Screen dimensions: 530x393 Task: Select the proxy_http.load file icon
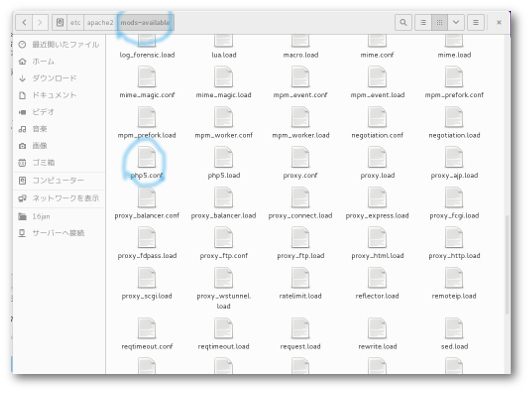pyautogui.click(x=454, y=238)
